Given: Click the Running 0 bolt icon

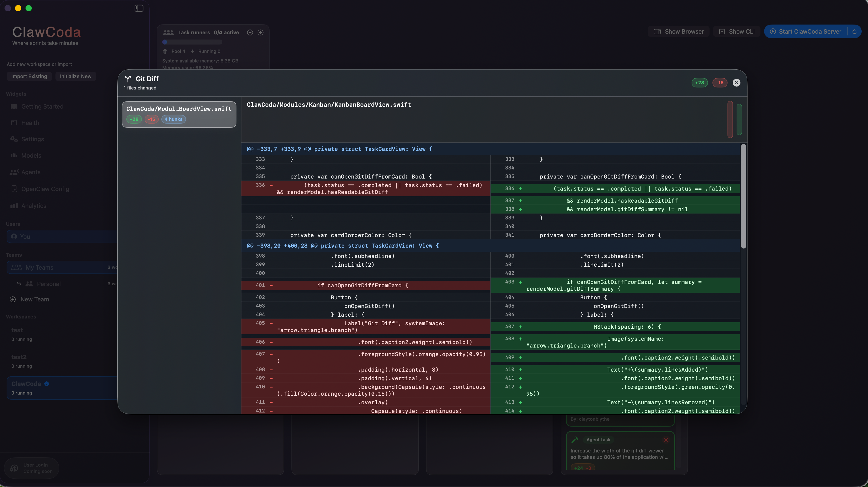Looking at the screenshot, I should (x=192, y=51).
